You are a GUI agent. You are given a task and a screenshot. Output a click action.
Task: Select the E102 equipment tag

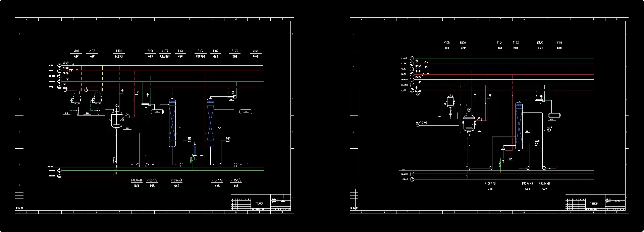(x=200, y=51)
